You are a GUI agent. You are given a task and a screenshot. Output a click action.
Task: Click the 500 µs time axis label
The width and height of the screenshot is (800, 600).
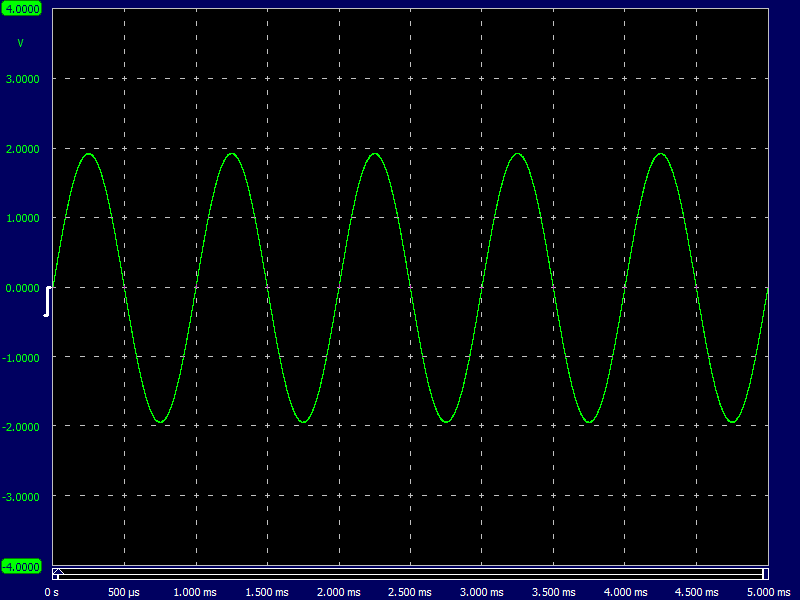[124, 592]
